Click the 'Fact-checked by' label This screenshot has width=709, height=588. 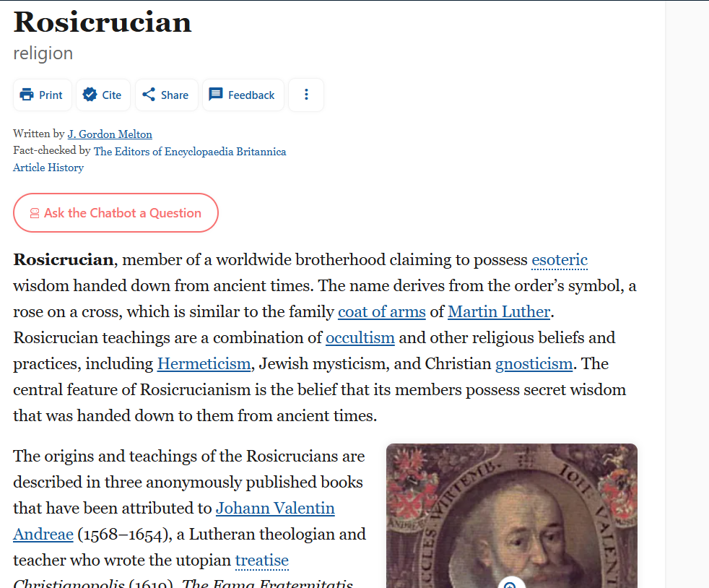(x=52, y=151)
